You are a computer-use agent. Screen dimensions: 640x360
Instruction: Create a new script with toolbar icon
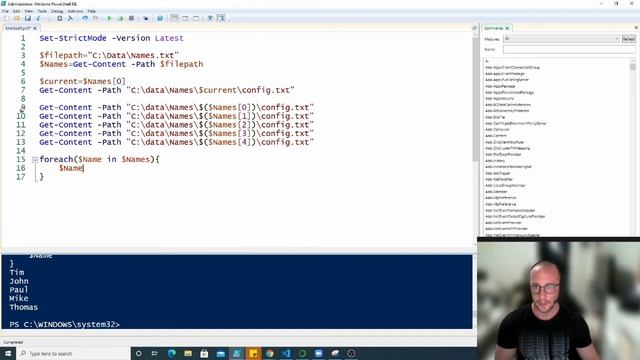(6, 18)
